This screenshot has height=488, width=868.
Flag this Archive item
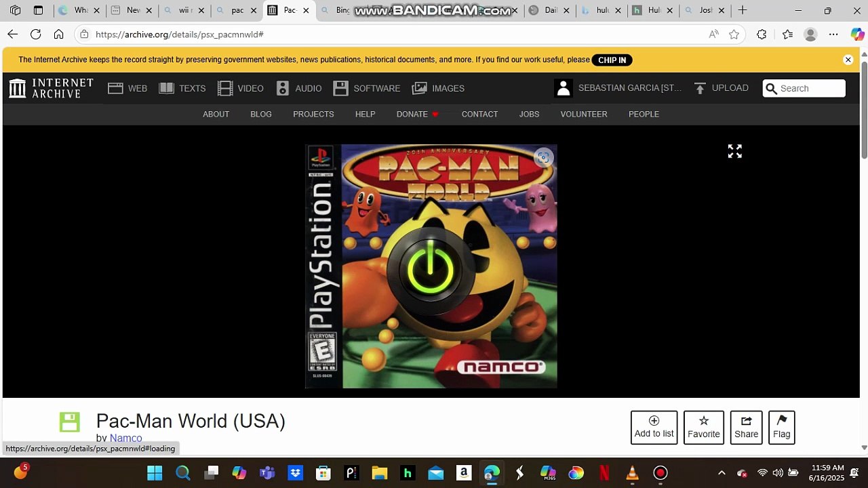click(781, 428)
